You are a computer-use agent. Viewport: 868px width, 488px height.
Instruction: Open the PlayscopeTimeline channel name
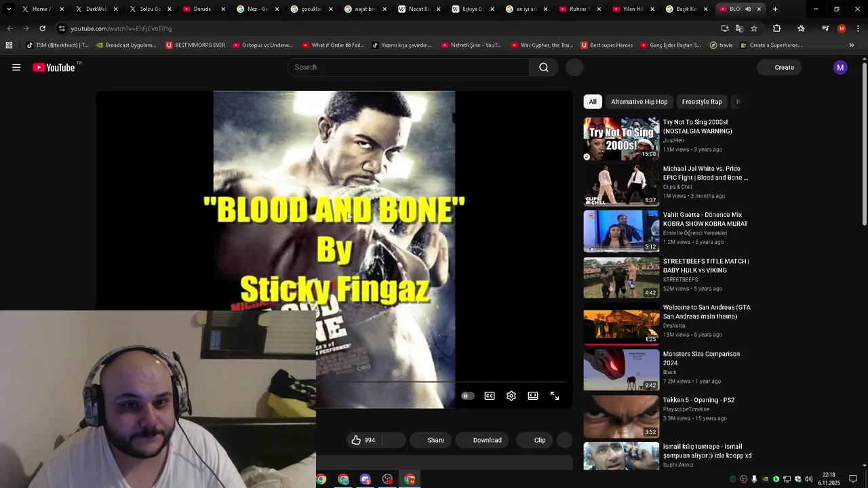pos(686,409)
